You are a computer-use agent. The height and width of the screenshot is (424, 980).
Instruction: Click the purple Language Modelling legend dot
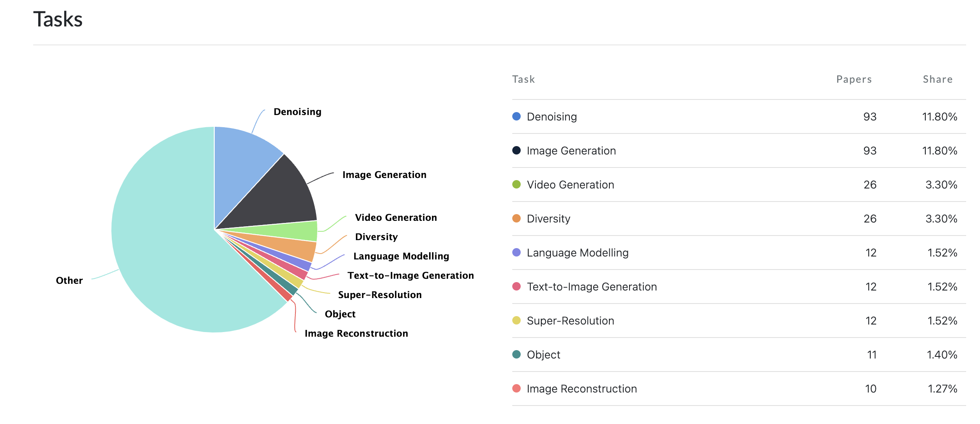(516, 252)
